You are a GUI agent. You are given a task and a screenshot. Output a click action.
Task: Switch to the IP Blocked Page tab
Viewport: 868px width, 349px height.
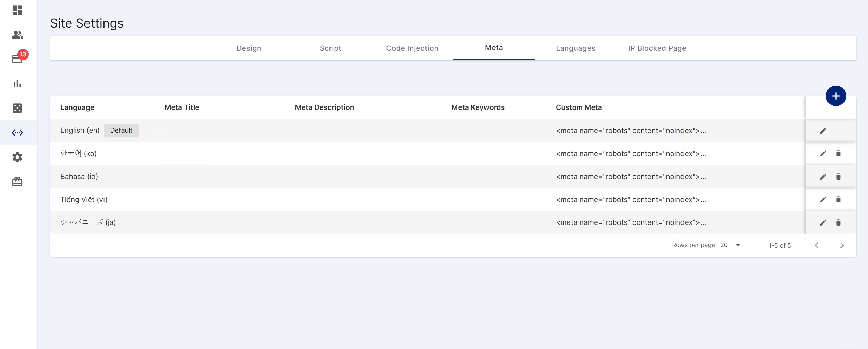pyautogui.click(x=657, y=48)
